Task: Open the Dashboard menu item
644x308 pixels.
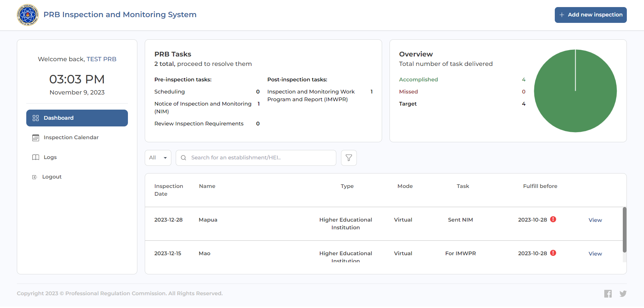Action: (77, 118)
